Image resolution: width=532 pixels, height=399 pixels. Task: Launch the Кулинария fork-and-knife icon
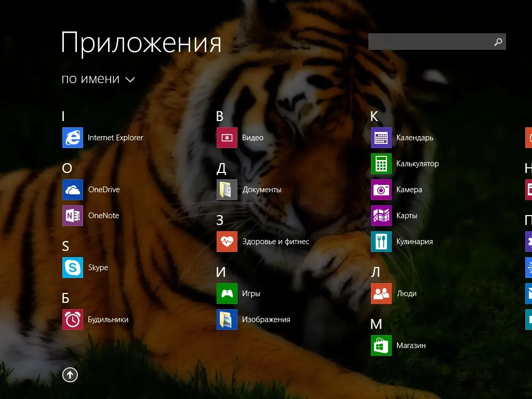[x=381, y=242]
